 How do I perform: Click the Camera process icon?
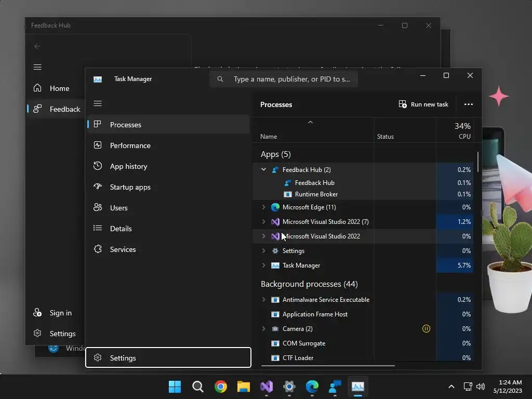pos(275,329)
